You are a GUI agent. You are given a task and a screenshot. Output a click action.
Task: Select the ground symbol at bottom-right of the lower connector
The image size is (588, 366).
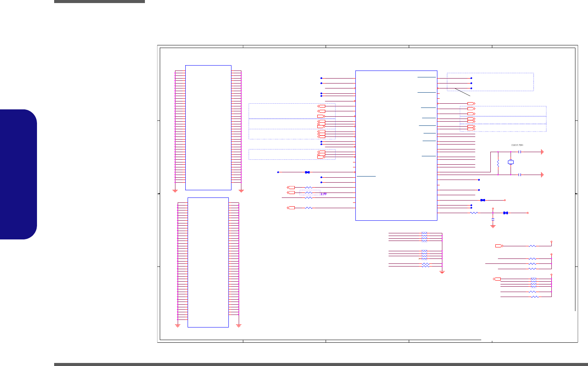pyautogui.click(x=239, y=326)
